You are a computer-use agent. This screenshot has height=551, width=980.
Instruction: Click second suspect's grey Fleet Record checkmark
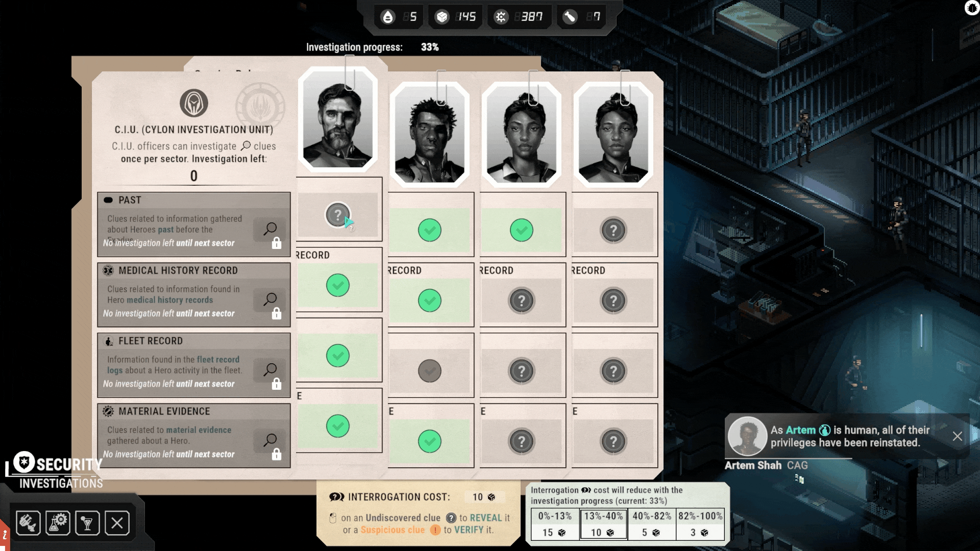coord(429,371)
